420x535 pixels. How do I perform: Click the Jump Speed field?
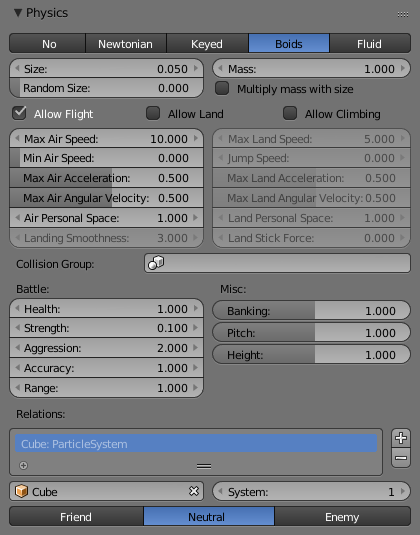pos(312,158)
